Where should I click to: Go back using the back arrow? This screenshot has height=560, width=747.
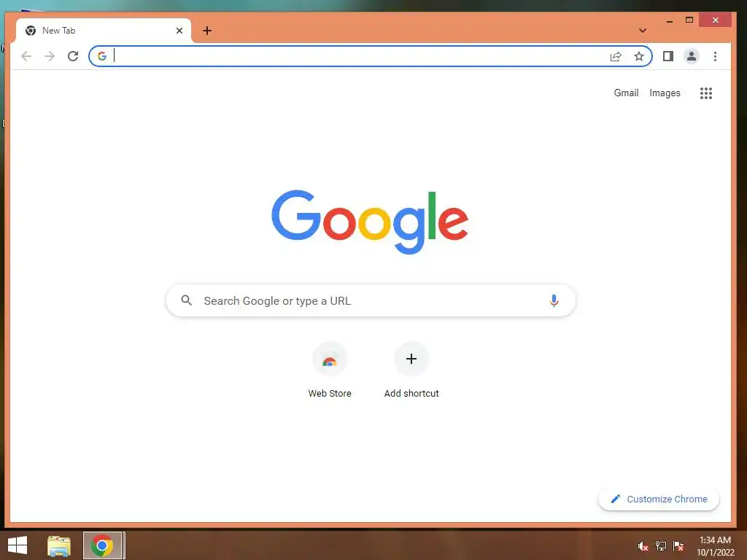pyautogui.click(x=26, y=56)
